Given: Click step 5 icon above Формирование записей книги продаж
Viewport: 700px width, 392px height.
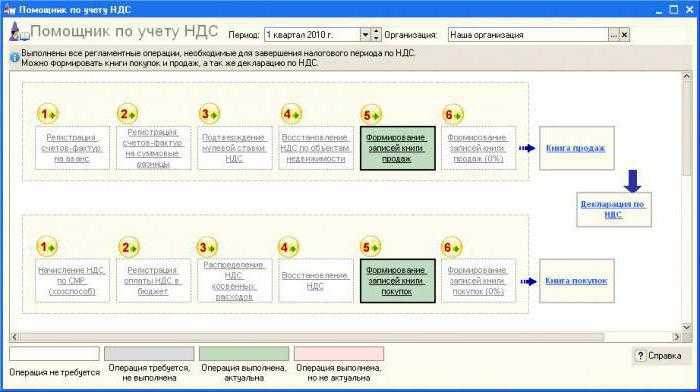Looking at the screenshot, I should pyautogui.click(x=371, y=115).
